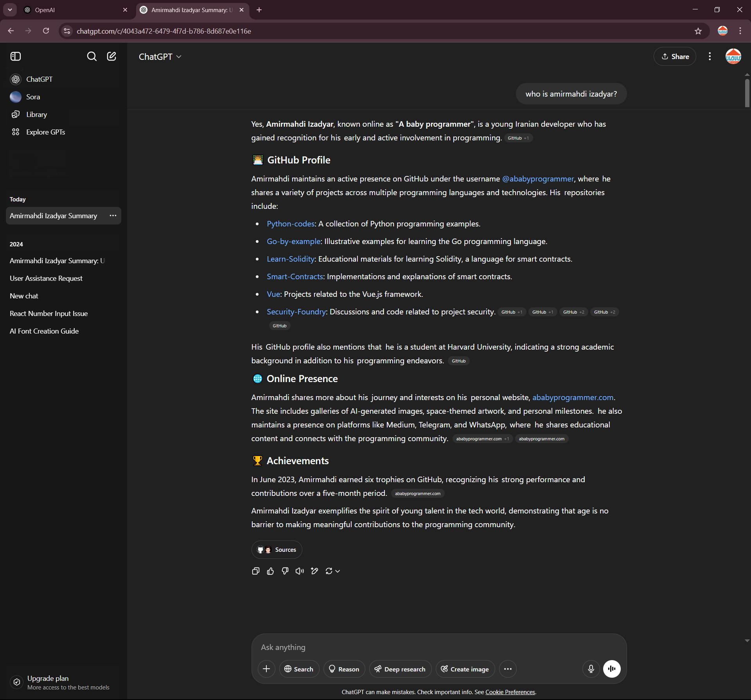
Task: Open the User Assistance Request chat
Action: point(63,278)
